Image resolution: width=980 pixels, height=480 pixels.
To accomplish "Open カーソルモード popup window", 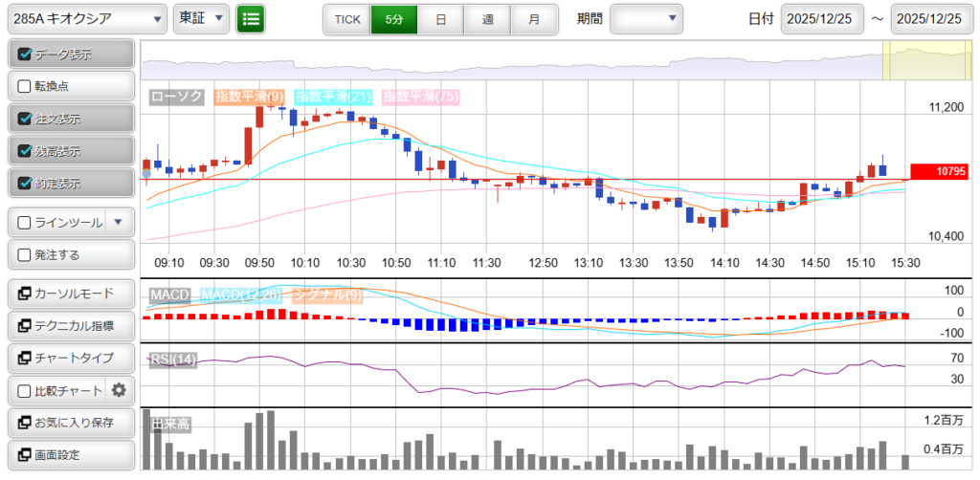I will [69, 294].
